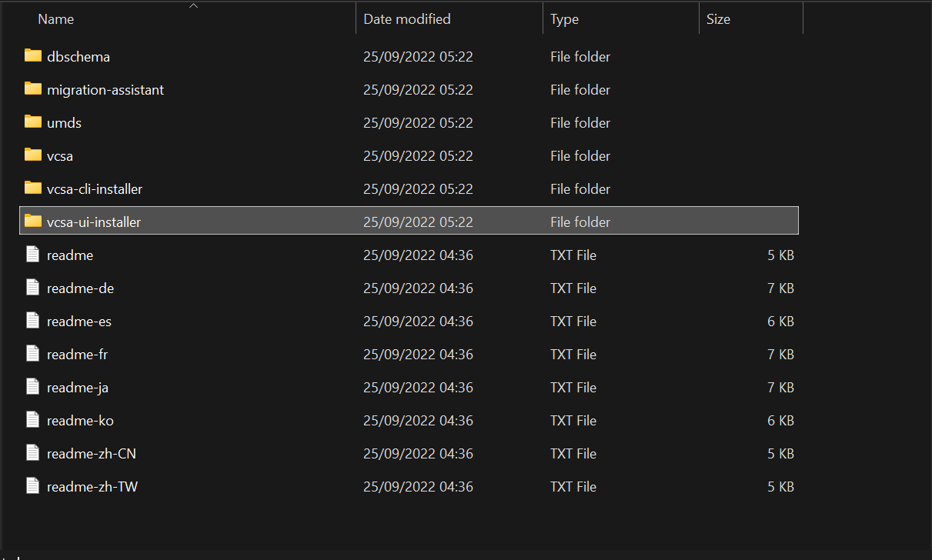Screen dimensions: 932x560
Task: Click the vcsa-ui-installer folder name
Action: click(94, 222)
